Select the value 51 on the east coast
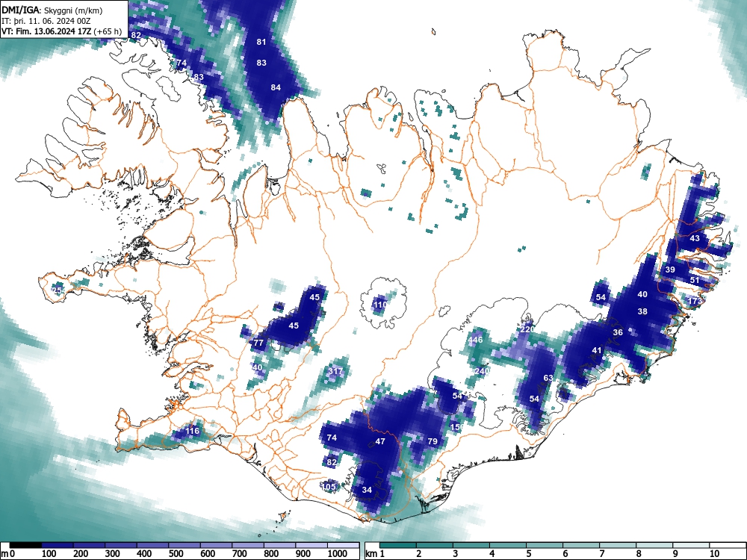 (695, 279)
